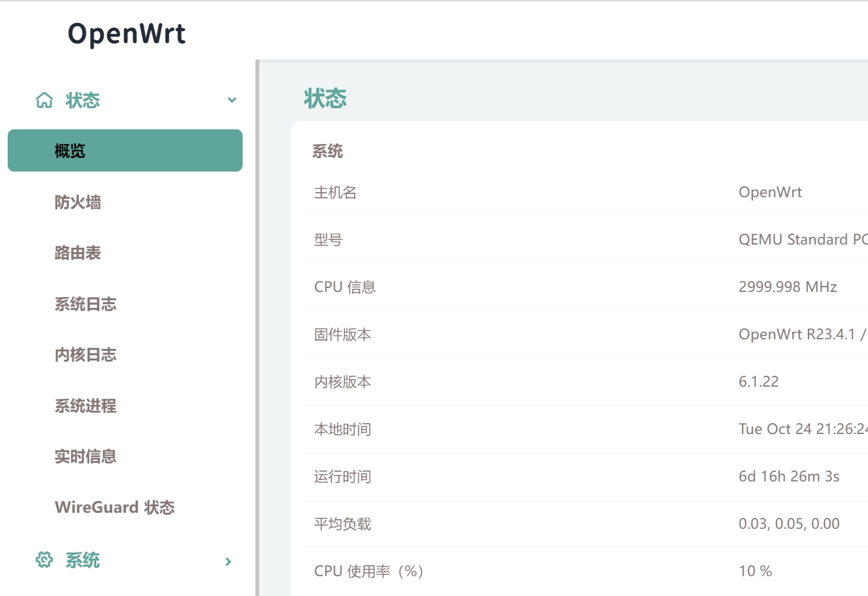The width and height of the screenshot is (868, 596).
Task: Open the 系统进程 page
Action: (x=85, y=406)
